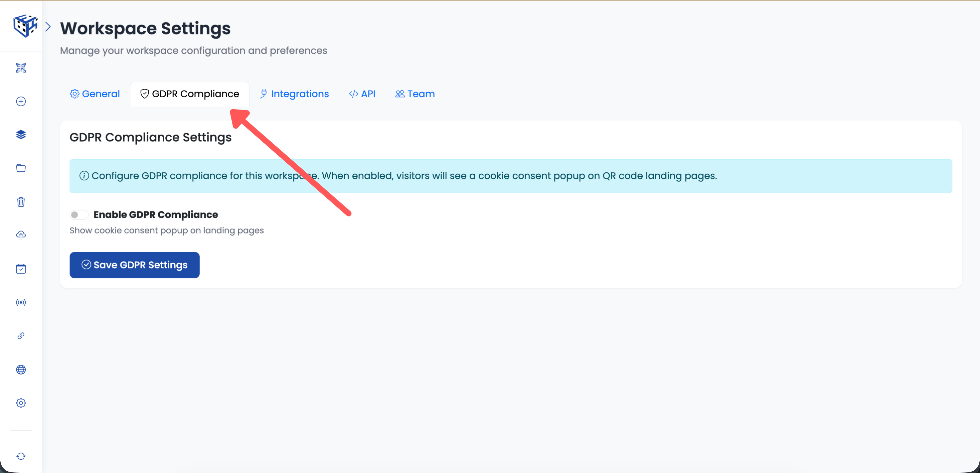Expand the breadcrumb chevron next to the logo

(48, 26)
